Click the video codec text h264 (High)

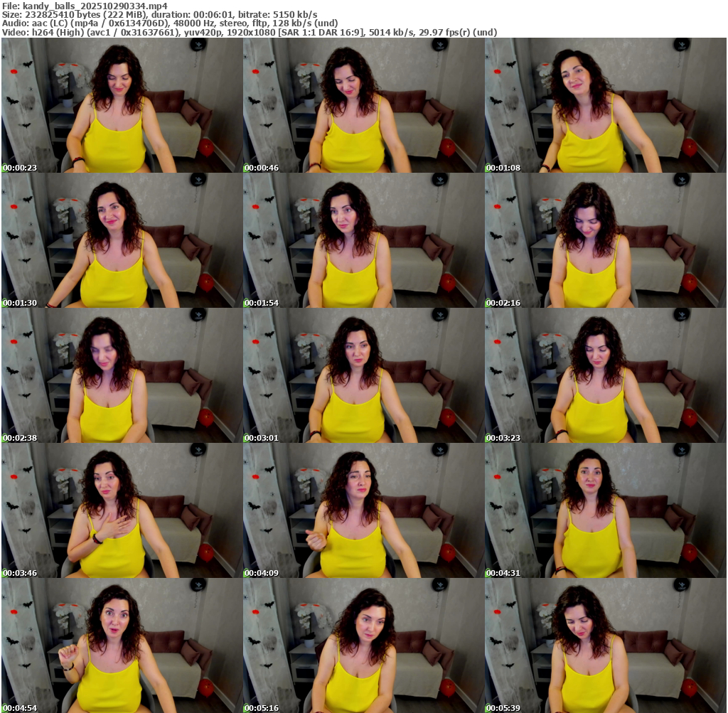(x=58, y=33)
